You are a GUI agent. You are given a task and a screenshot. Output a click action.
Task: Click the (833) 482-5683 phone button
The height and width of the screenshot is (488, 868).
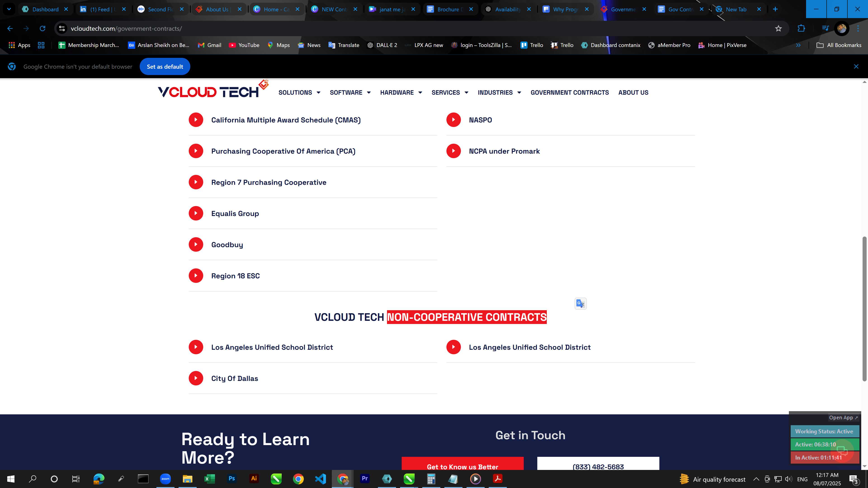(598, 464)
